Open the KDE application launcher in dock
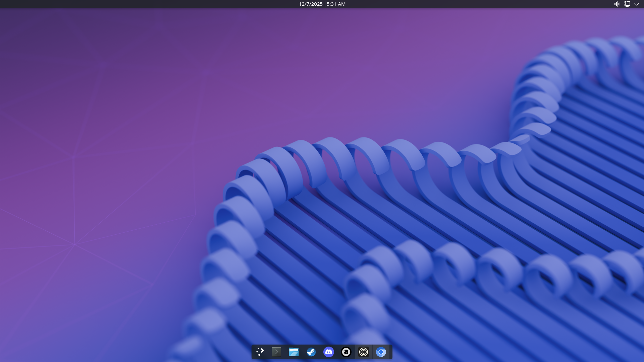This screenshot has width=644, height=362. [260, 352]
